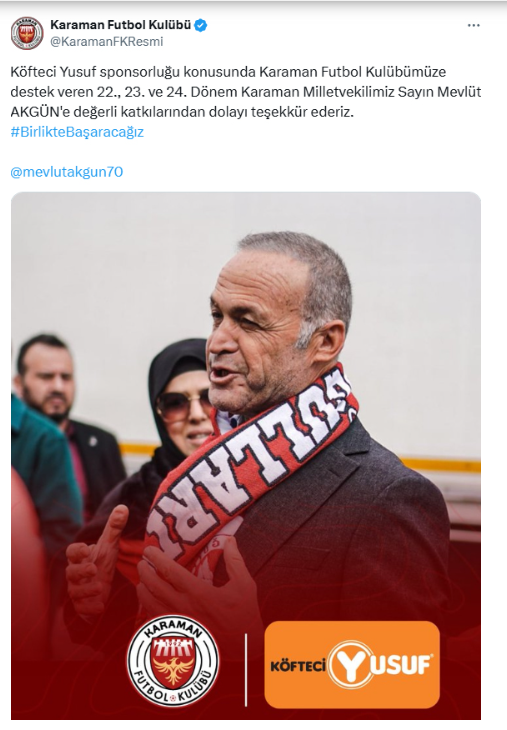507x730 pixels.
Task: Click the blue verified badge
Action: [201, 25]
